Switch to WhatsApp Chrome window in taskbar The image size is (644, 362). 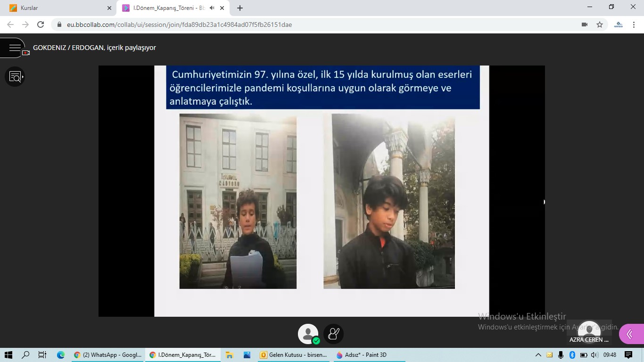tap(107, 355)
